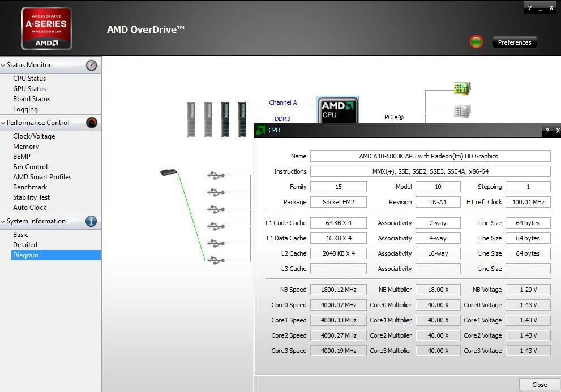Click the fourth USB port symbol
Screen dimensions: 561x392
(x=216, y=226)
